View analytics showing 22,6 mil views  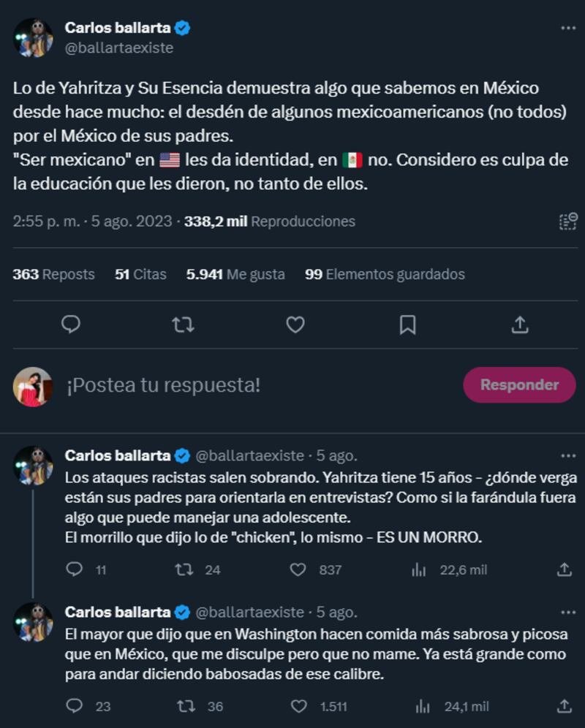pos(419,569)
